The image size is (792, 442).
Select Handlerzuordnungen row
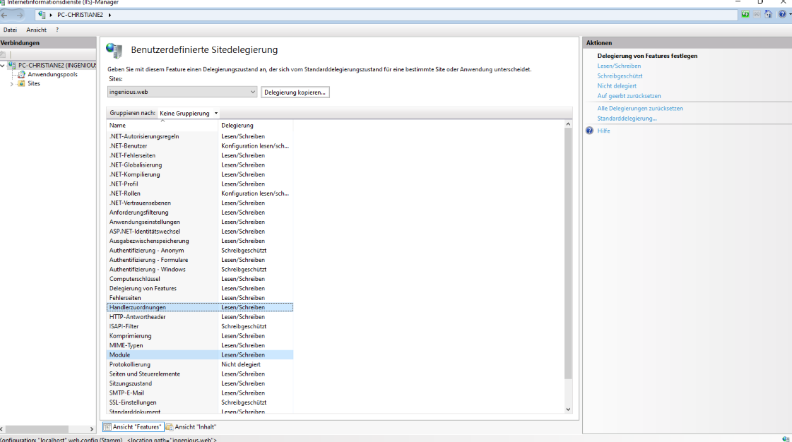click(200, 308)
